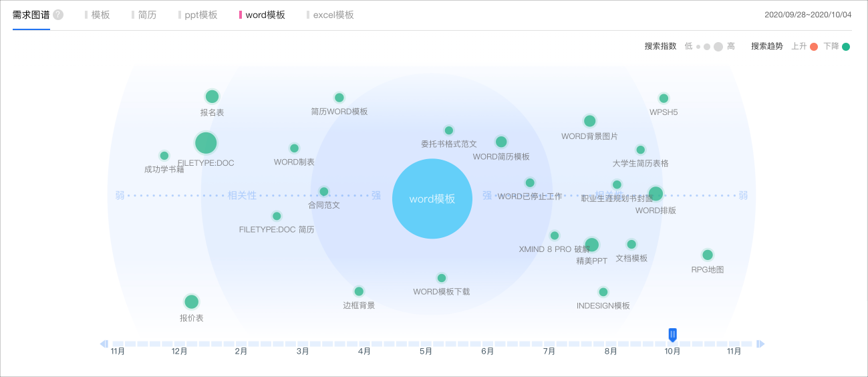Image resolution: width=868 pixels, height=377 pixels.
Task: Select the large FILETYPE:DOC bubble
Action: [x=206, y=143]
